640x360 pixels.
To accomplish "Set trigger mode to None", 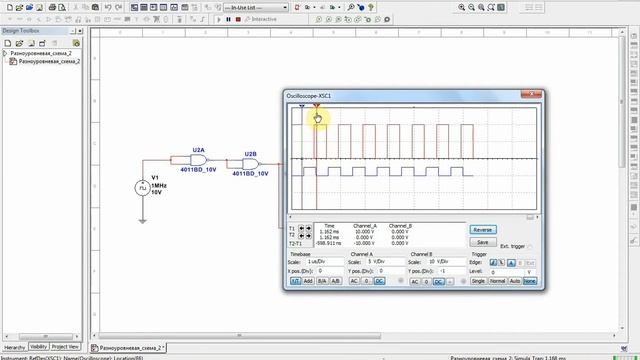I will click(529, 281).
